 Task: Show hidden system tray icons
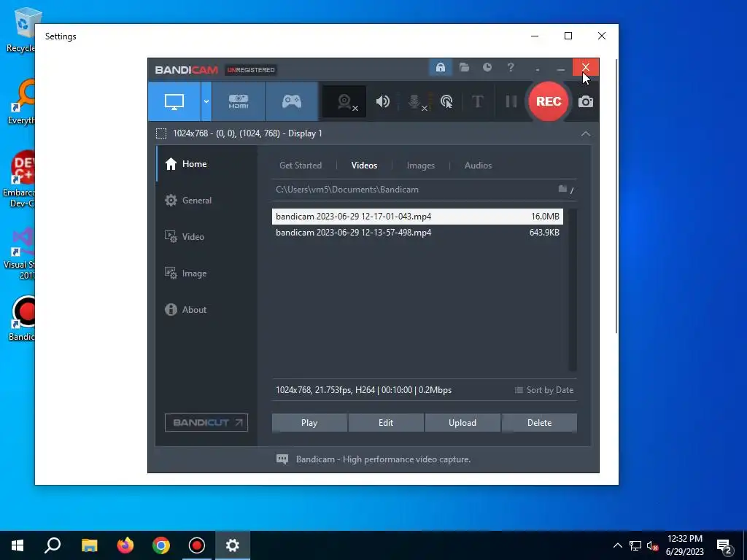(617, 545)
